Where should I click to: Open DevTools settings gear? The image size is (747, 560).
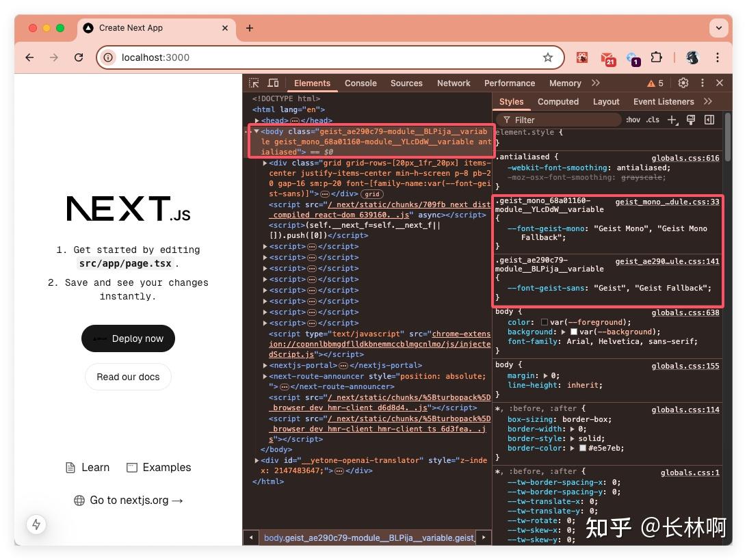683,83
